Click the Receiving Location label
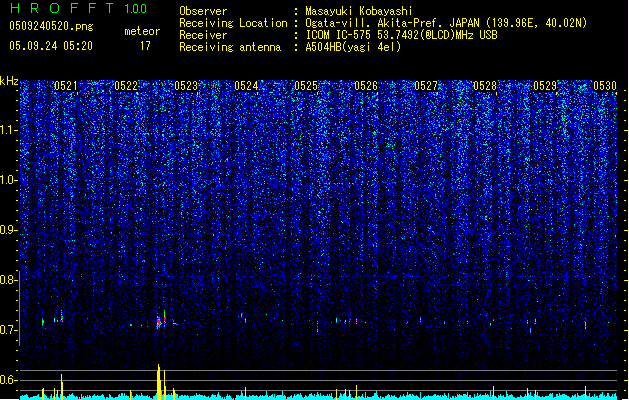 coord(233,23)
